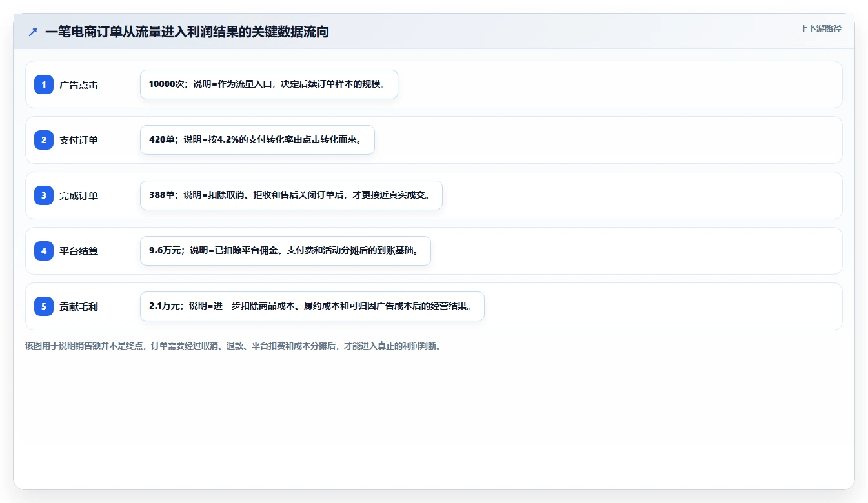Select step badge 1 for 广告点击
868x503 pixels.
tap(44, 84)
